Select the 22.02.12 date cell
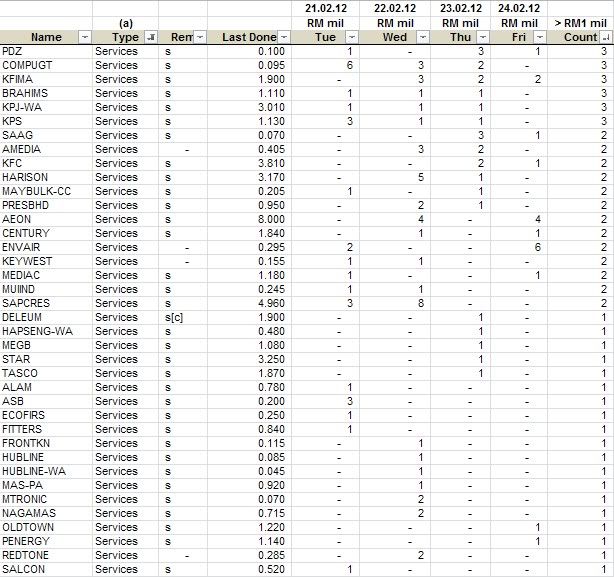This screenshot has width=614, height=577. (395, 8)
